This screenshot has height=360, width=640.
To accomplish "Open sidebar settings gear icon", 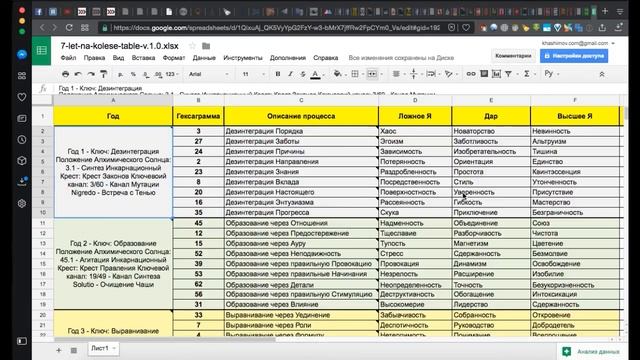I will (22, 203).
